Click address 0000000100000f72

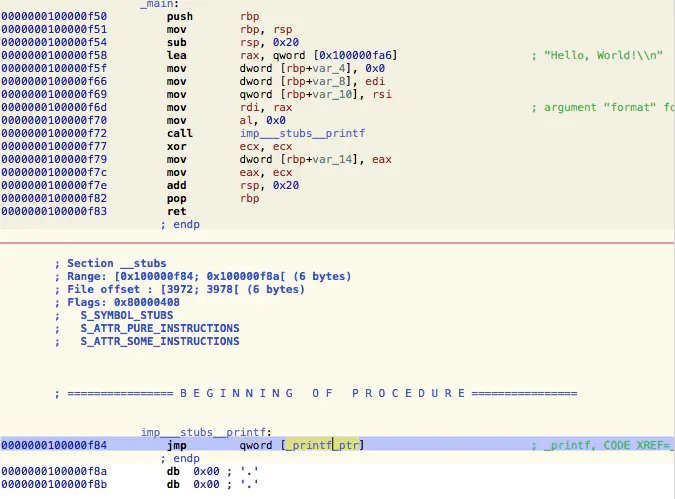coord(54,133)
